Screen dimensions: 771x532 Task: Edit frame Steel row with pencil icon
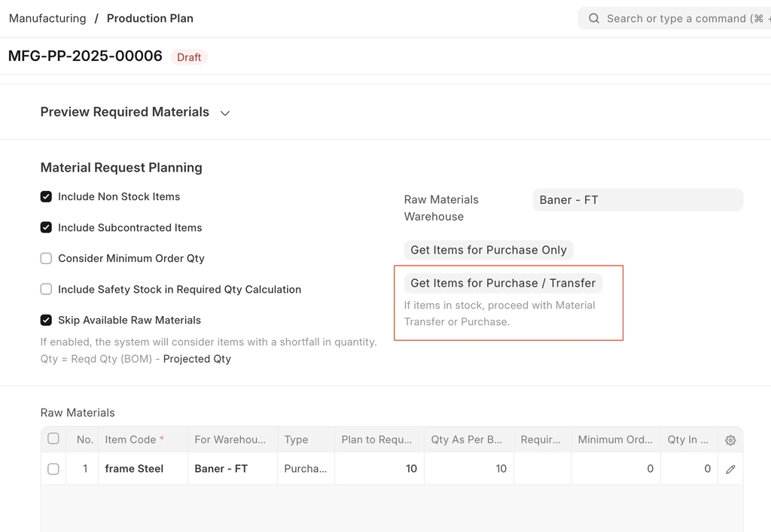730,469
